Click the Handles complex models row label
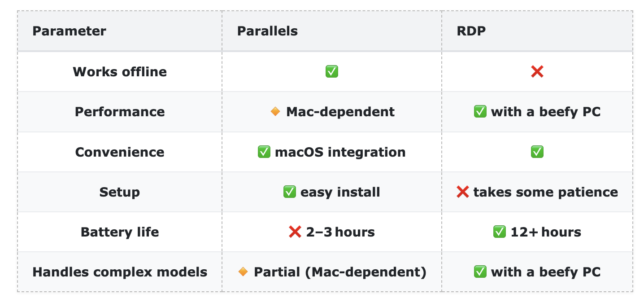 coord(120,272)
